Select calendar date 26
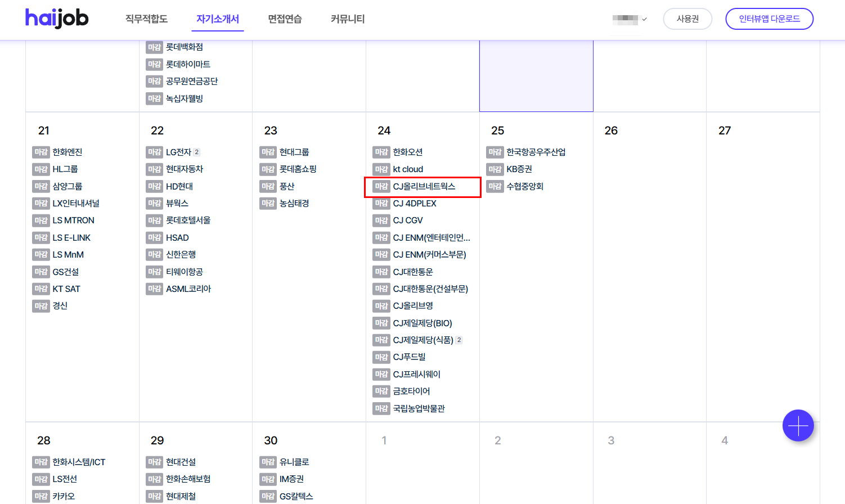The height and width of the screenshot is (504, 845). (x=611, y=130)
